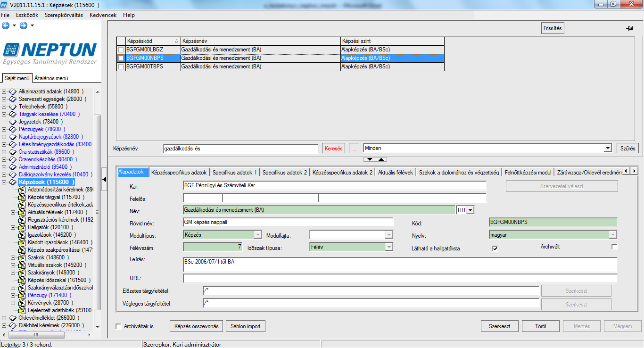Click the Szűrés button

click(627, 148)
